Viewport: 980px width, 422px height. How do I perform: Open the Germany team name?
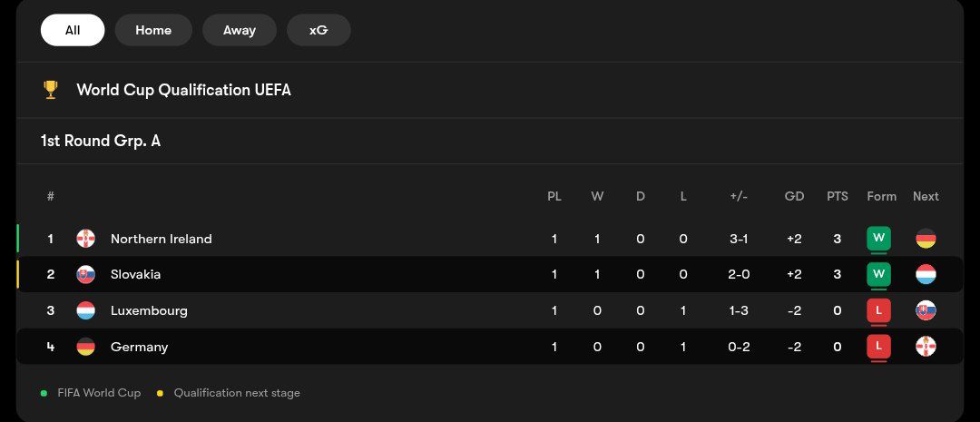tap(139, 347)
